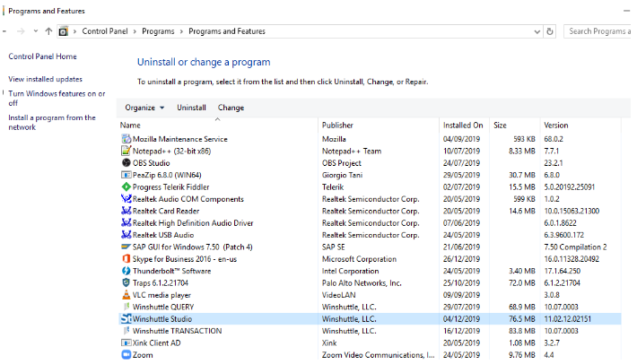This screenshot has width=637, height=364.
Task: Open View installed updates link
Action: point(45,79)
